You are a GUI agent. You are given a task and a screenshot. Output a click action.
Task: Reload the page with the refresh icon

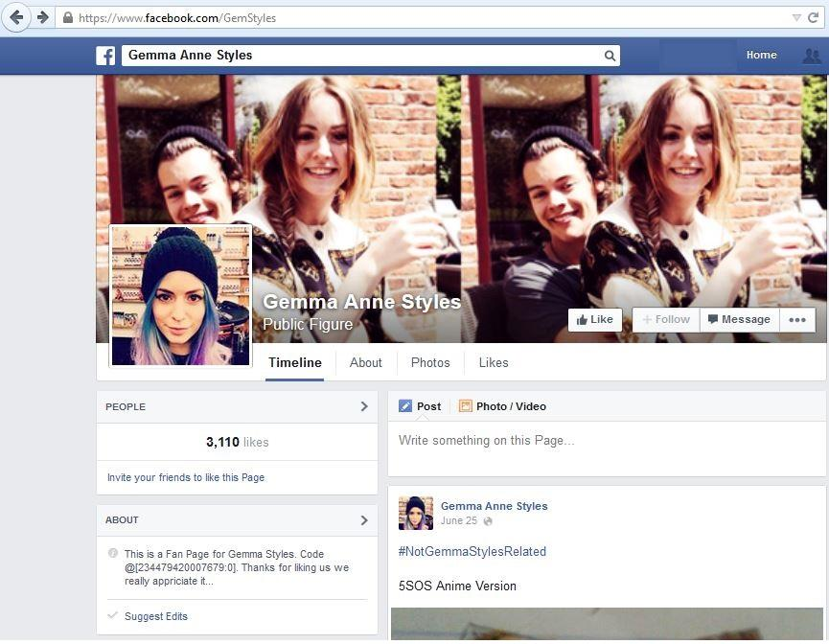coord(813,17)
